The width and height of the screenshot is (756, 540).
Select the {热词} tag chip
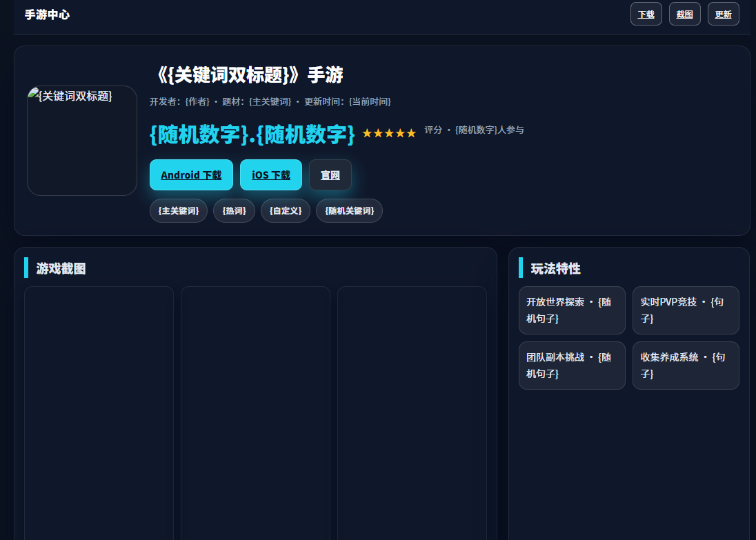pyautogui.click(x=234, y=211)
